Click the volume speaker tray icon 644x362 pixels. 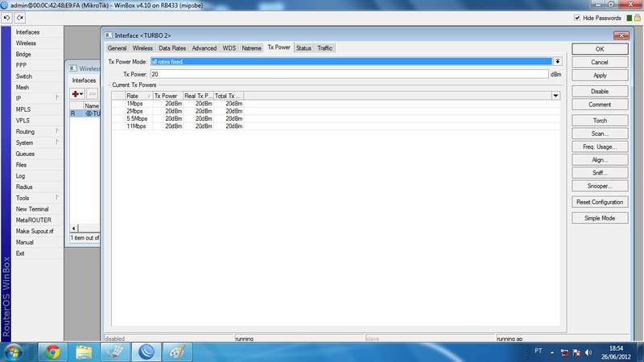coord(588,352)
